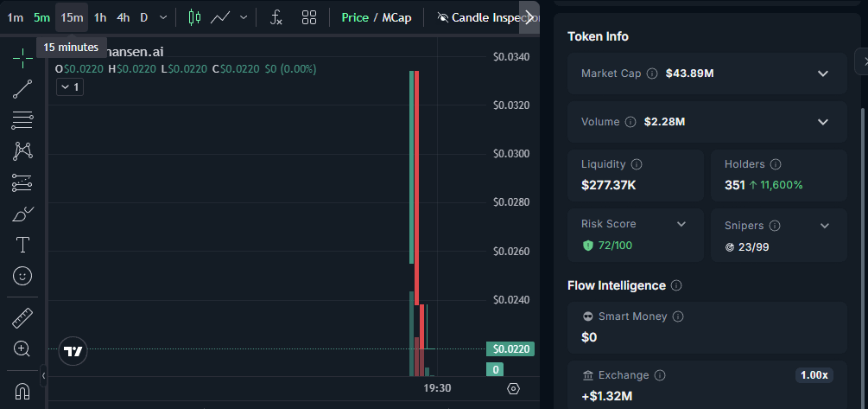The image size is (868, 409).
Task: Select the ruler measure tool
Action: coord(22,318)
